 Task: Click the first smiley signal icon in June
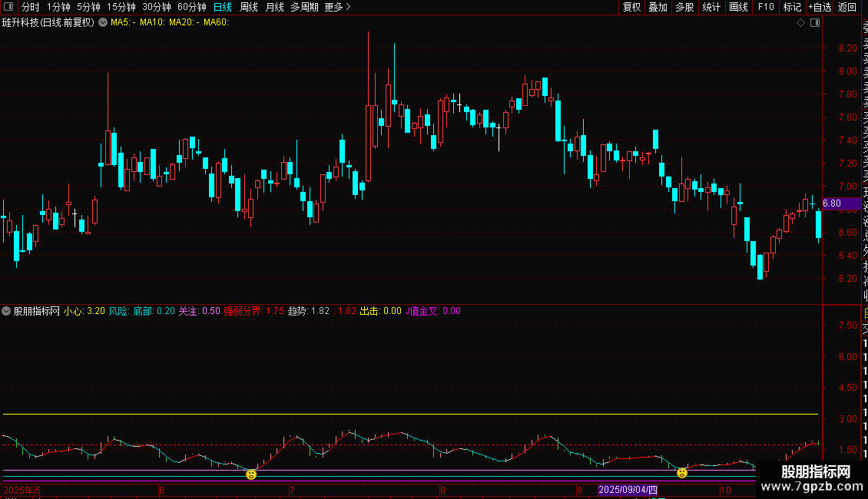(x=251, y=474)
